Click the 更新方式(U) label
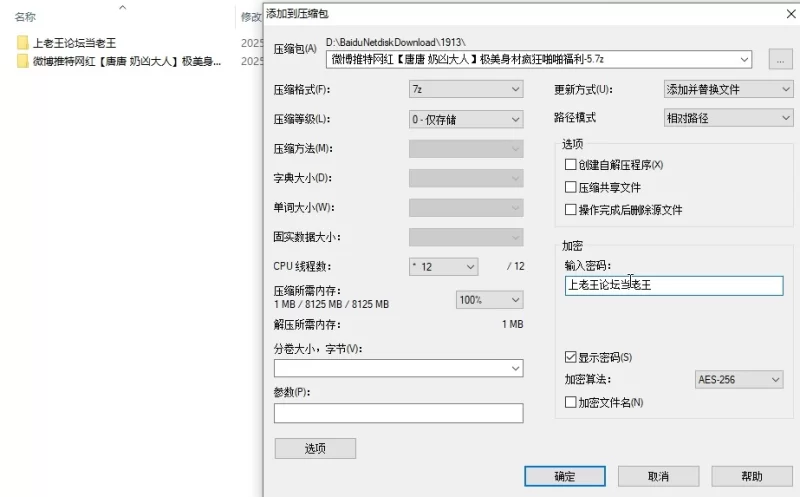 click(583, 90)
